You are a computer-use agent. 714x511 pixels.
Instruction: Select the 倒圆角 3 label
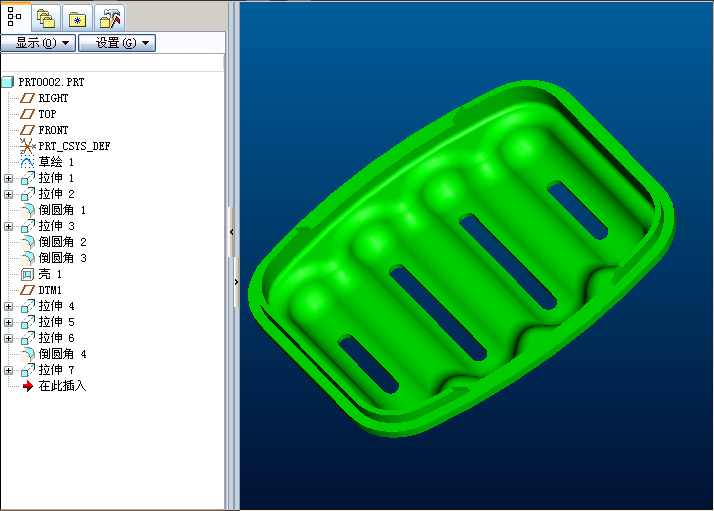point(62,258)
